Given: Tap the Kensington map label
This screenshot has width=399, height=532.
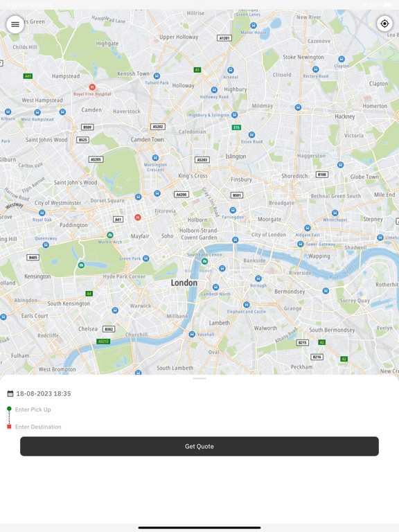Looking at the screenshot, I should pos(37,276).
